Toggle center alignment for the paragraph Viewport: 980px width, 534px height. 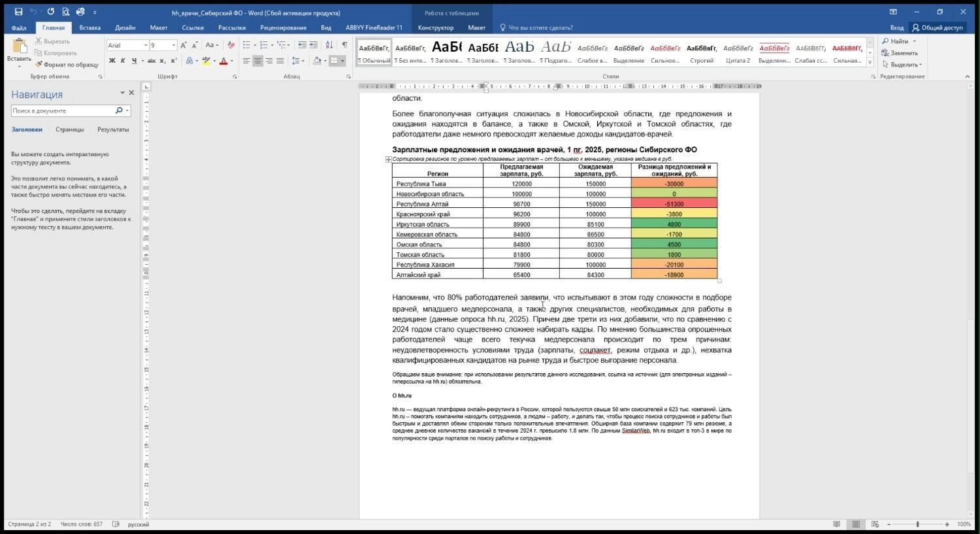(x=258, y=61)
